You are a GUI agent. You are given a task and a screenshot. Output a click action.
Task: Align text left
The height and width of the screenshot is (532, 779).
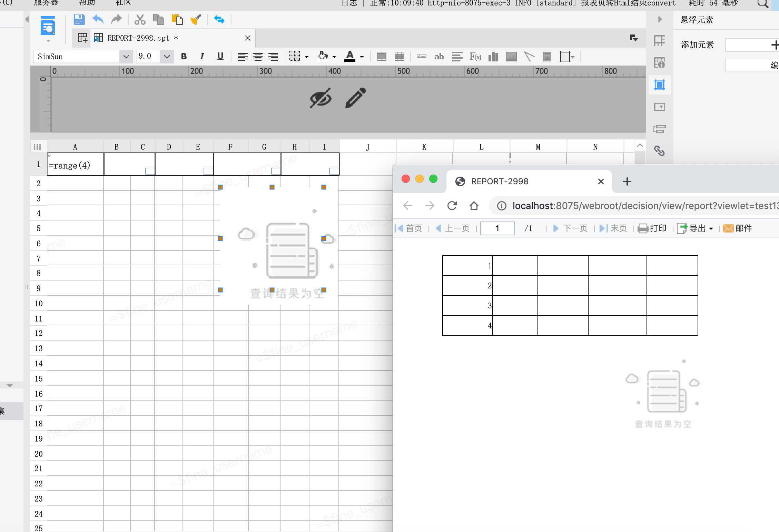(243, 57)
